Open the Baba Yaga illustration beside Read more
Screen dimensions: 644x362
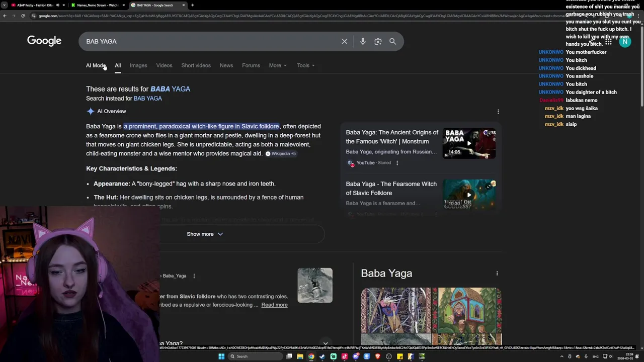(x=315, y=285)
